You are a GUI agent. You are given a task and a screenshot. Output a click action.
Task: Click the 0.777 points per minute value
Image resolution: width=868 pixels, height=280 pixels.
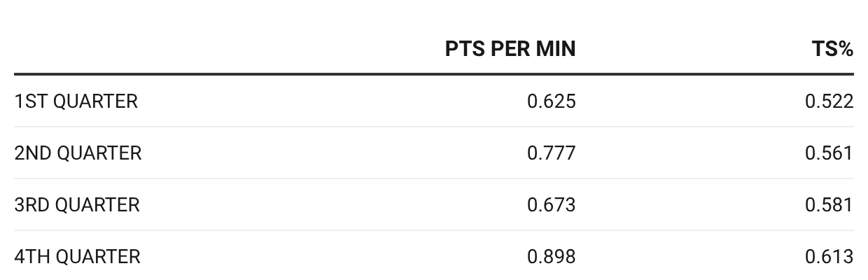552,153
